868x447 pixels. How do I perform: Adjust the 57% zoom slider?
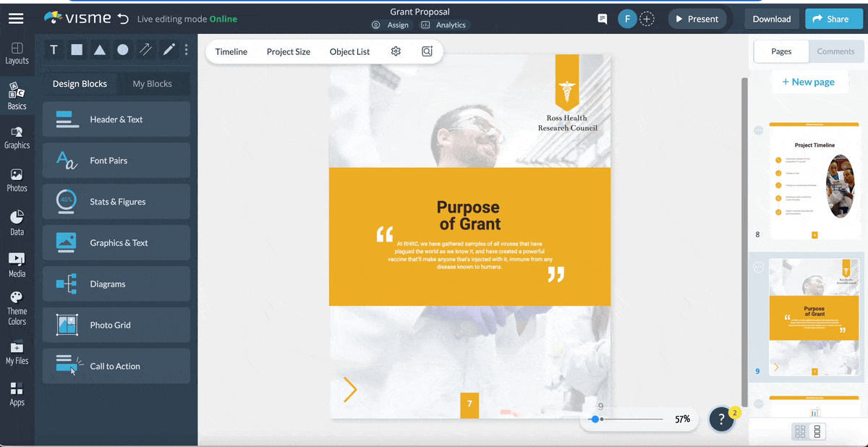tap(595, 419)
